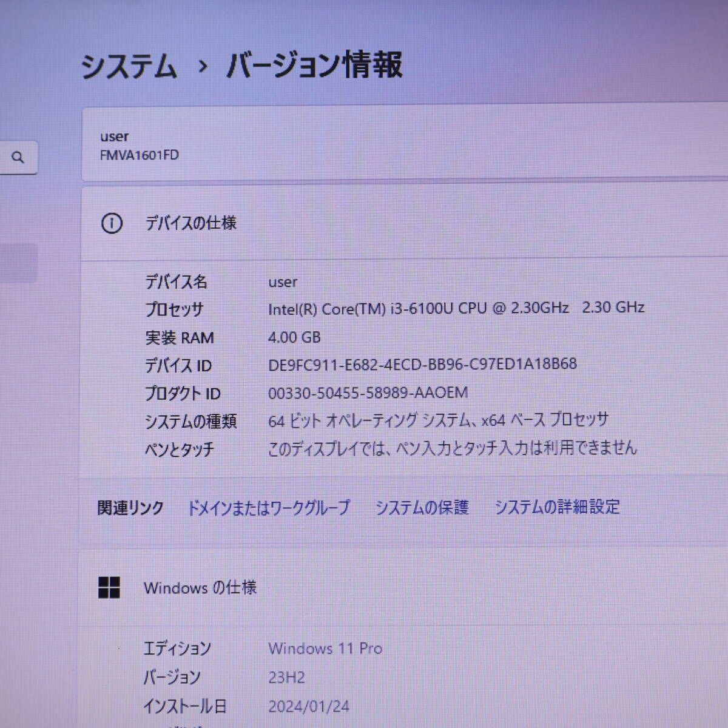Click the バージョン情報 page title
This screenshot has width=728, height=728.
(314, 65)
